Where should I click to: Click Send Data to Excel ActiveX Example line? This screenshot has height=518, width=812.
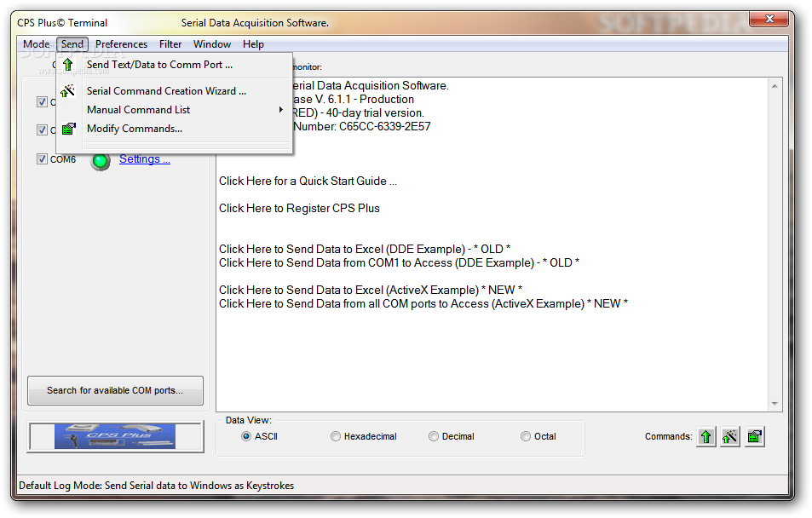pyautogui.click(x=371, y=290)
